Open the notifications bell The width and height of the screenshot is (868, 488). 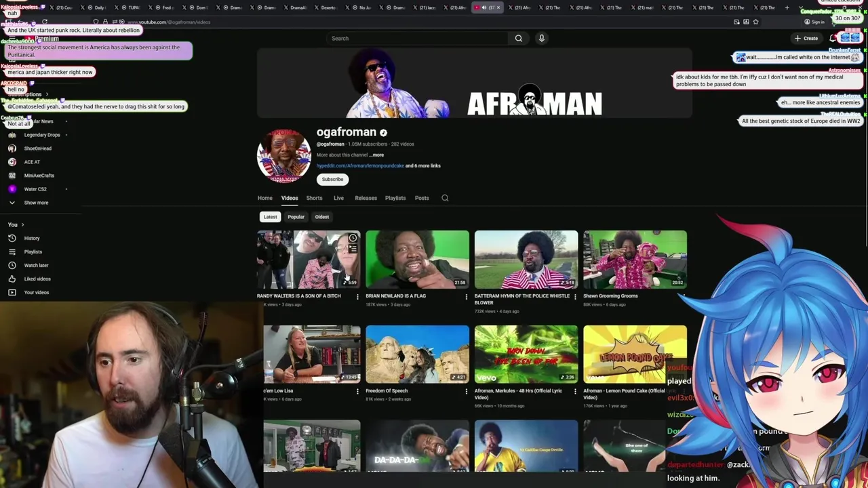pyautogui.click(x=833, y=39)
